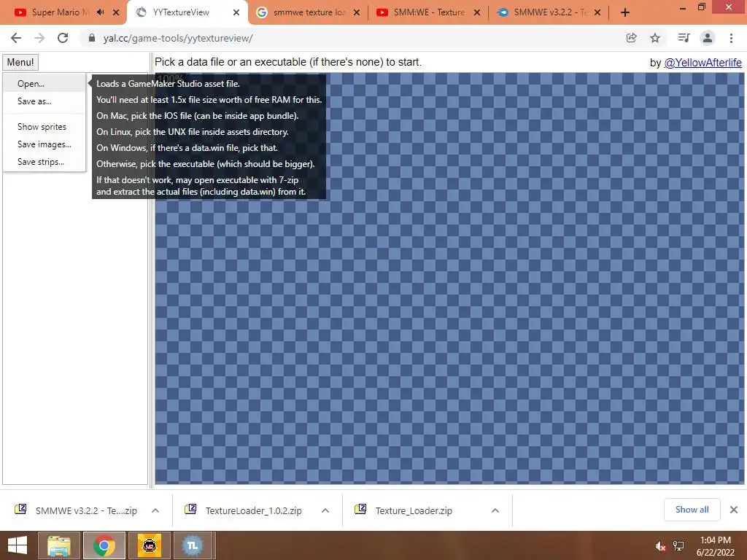The height and width of the screenshot is (560, 747).
Task: Open downloaded Texture_Loader.zip
Action: point(414,510)
